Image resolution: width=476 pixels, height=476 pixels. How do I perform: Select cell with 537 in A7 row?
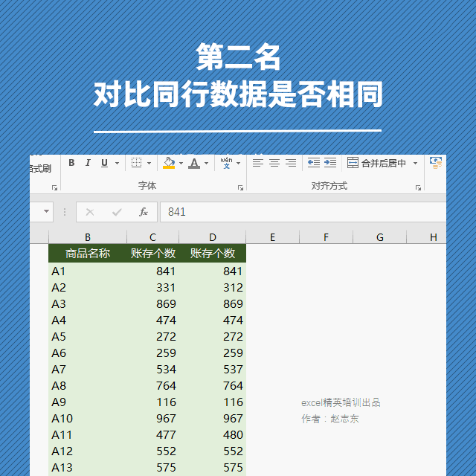tap(213, 370)
